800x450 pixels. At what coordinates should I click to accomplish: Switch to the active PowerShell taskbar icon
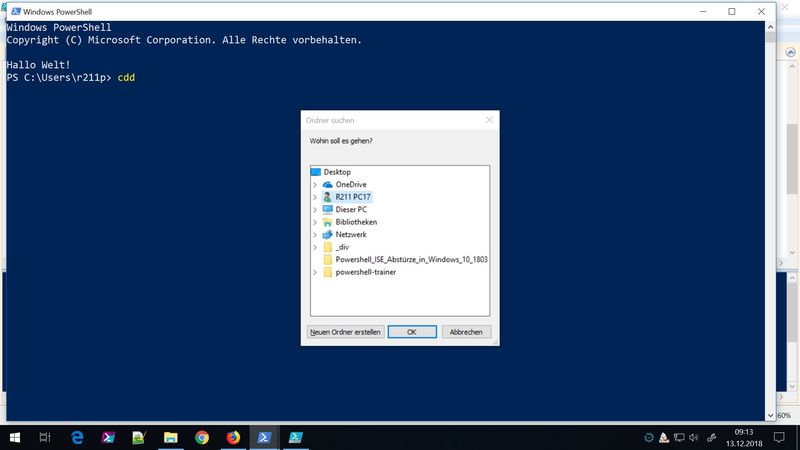pos(264,437)
